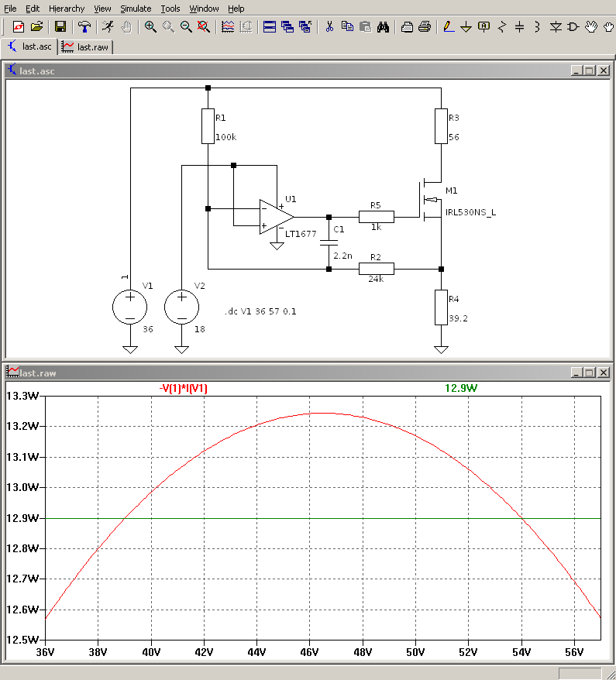Screen dimensions: 616x680
Task: Switch to the last.asc tab
Action: click(29, 46)
